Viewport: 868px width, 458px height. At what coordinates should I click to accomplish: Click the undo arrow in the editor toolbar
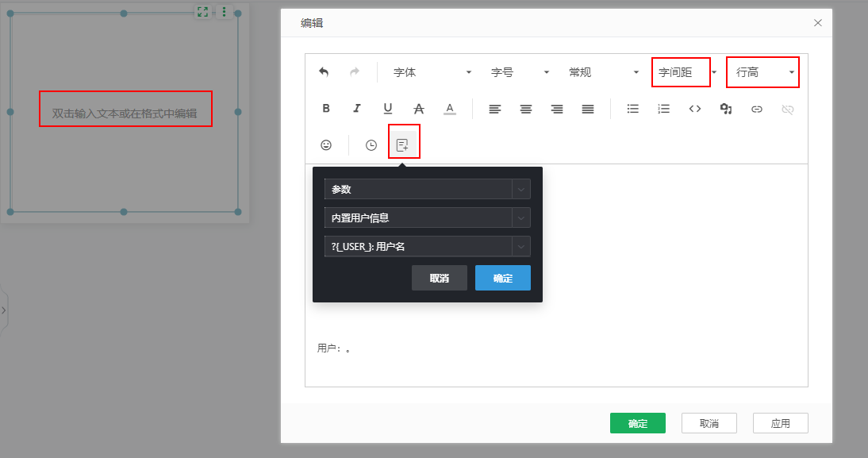324,71
